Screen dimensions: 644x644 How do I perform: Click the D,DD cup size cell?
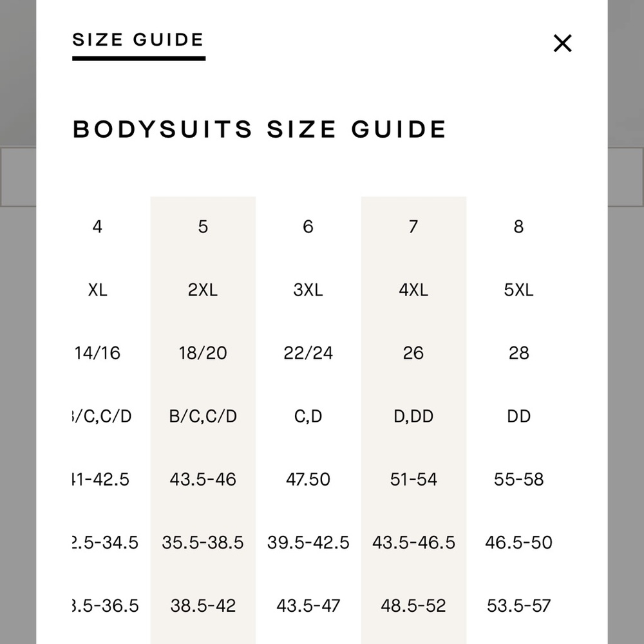click(x=413, y=416)
